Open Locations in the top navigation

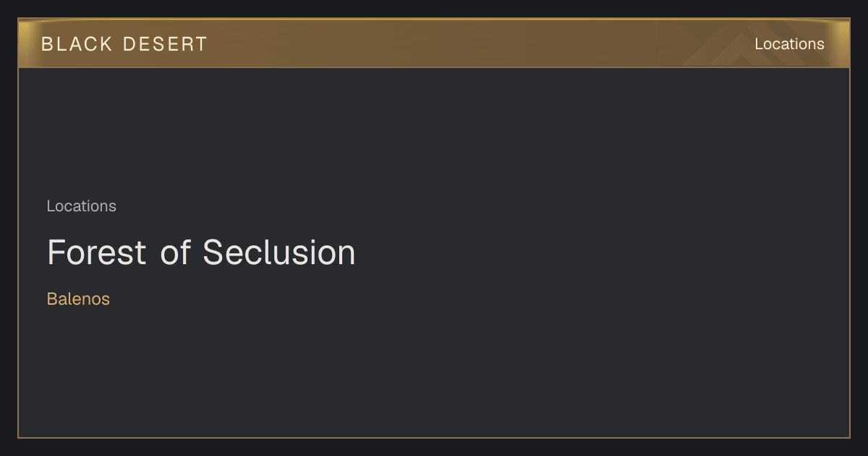789,44
